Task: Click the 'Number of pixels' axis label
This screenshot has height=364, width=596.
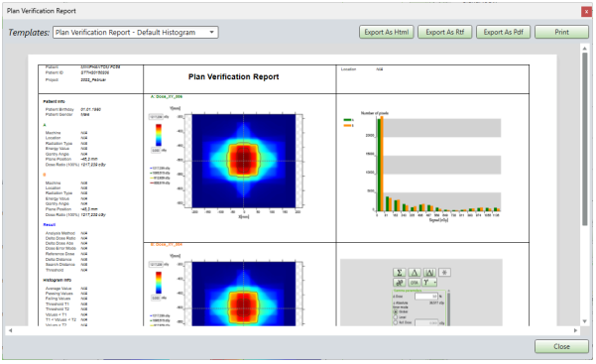Action: point(375,113)
